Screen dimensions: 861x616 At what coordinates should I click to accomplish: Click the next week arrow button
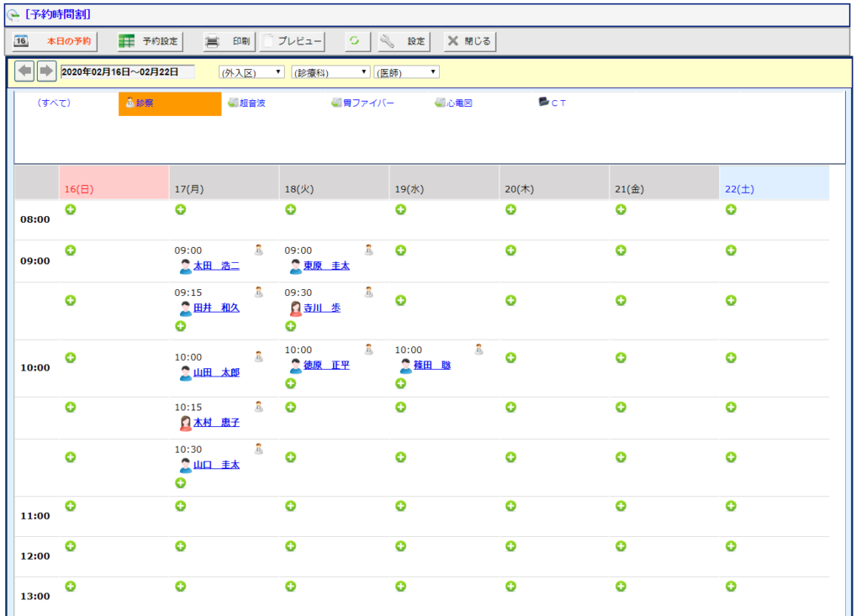pyautogui.click(x=46, y=72)
